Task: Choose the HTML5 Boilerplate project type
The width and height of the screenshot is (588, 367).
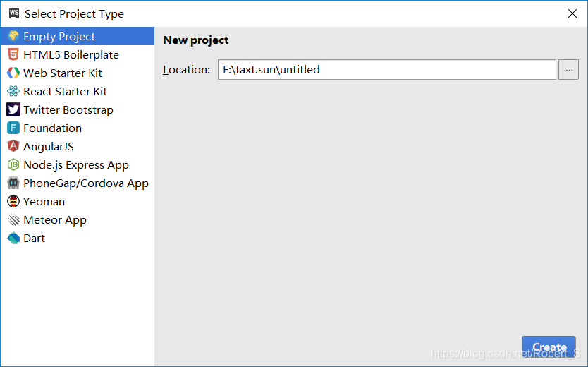Action: (x=78, y=54)
